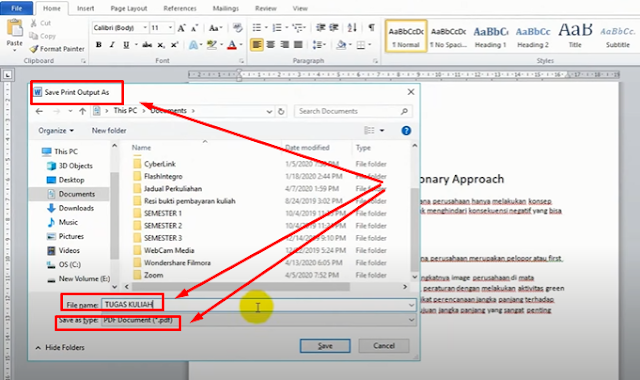
Task: Click the New folder button
Action: pyautogui.click(x=109, y=131)
